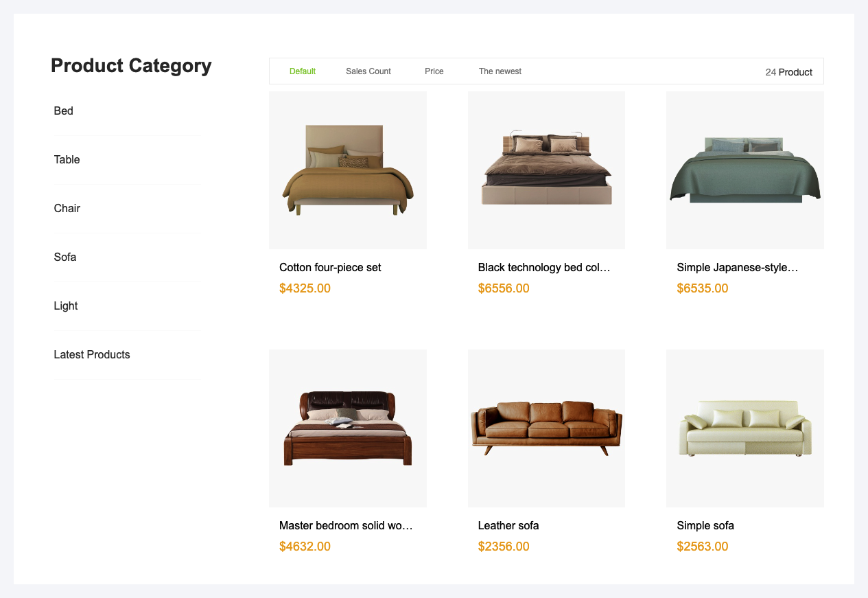The height and width of the screenshot is (598, 868).
Task: Sort products by Default
Action: pyautogui.click(x=303, y=71)
